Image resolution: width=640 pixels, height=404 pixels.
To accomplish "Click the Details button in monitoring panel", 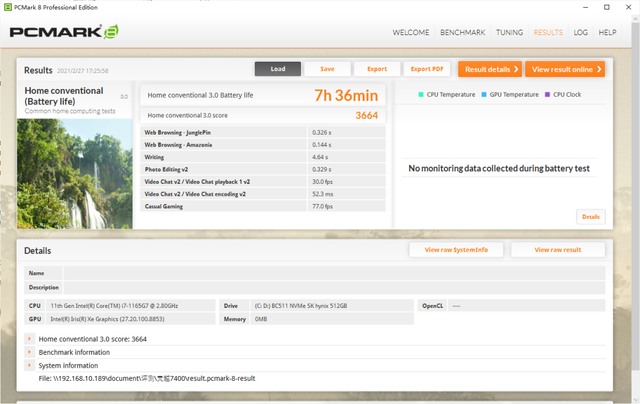I will [x=591, y=217].
